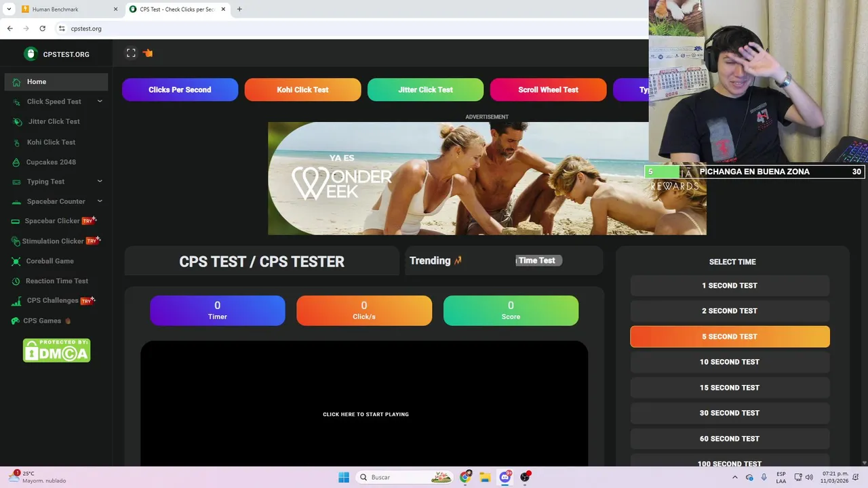Click the CPS Games sidebar icon
The image size is (868, 488).
click(x=16, y=321)
